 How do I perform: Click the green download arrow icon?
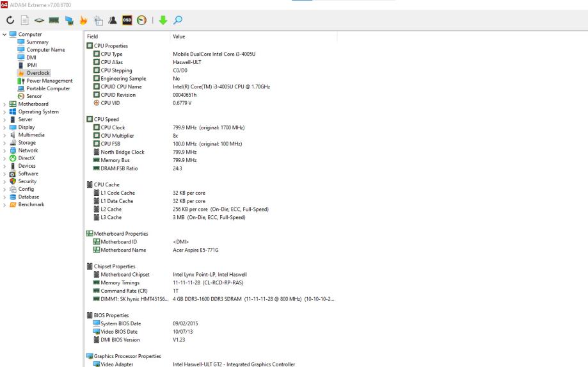pyautogui.click(x=163, y=20)
